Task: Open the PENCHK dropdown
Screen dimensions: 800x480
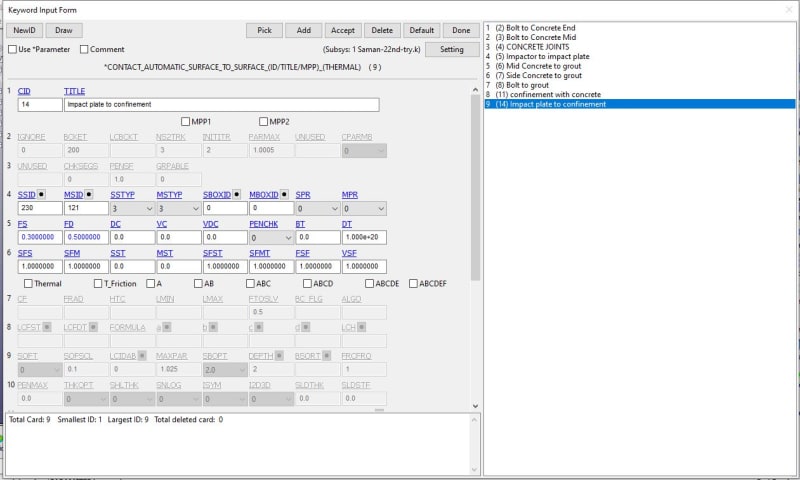Action: click(x=271, y=238)
